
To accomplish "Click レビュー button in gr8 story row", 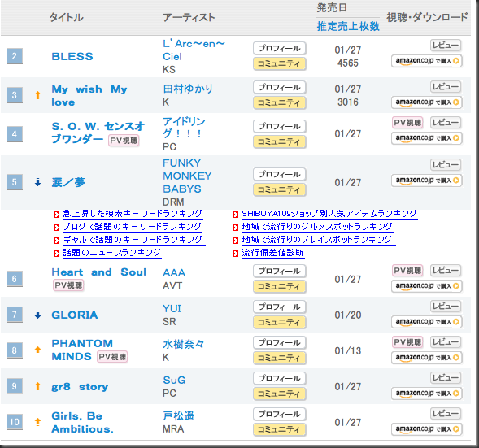I will [446, 378].
